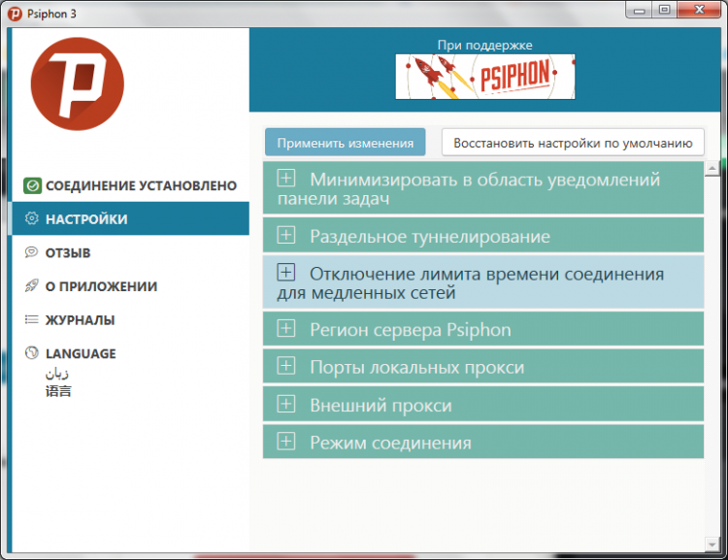The image size is (728, 560).
Task: Open the ОТЗЫВ feedback tab
Action: [x=68, y=252]
